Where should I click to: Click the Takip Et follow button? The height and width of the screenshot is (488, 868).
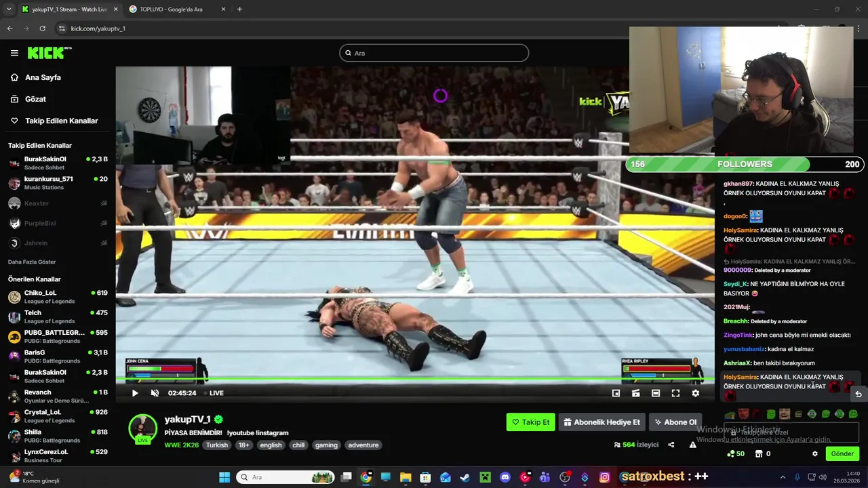pos(530,422)
